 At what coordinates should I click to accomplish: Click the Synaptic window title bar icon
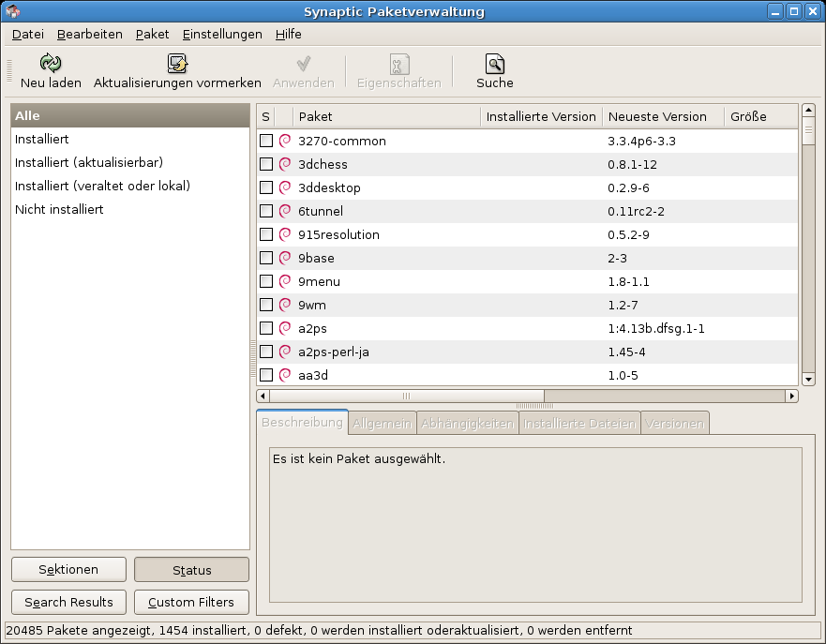tap(12, 11)
